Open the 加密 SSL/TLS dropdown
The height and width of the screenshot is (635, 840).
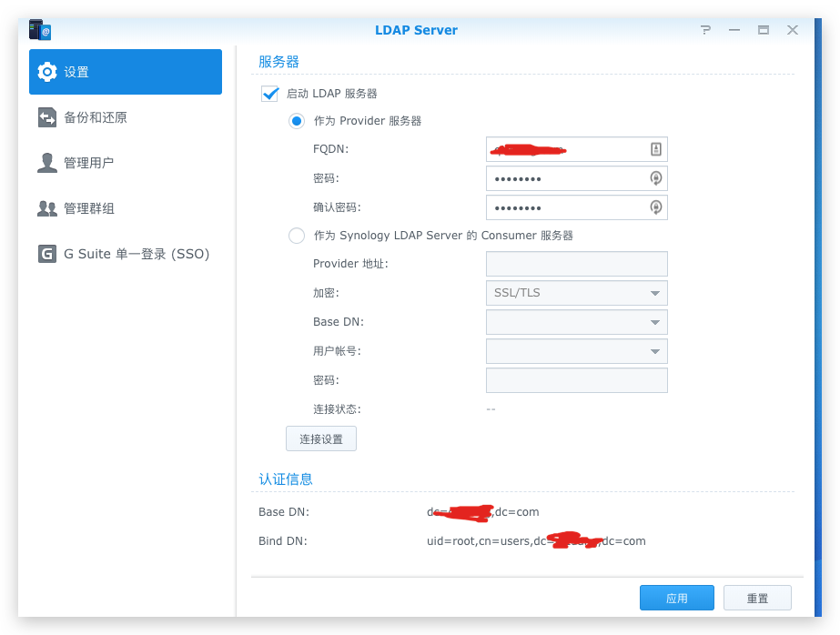[577, 293]
